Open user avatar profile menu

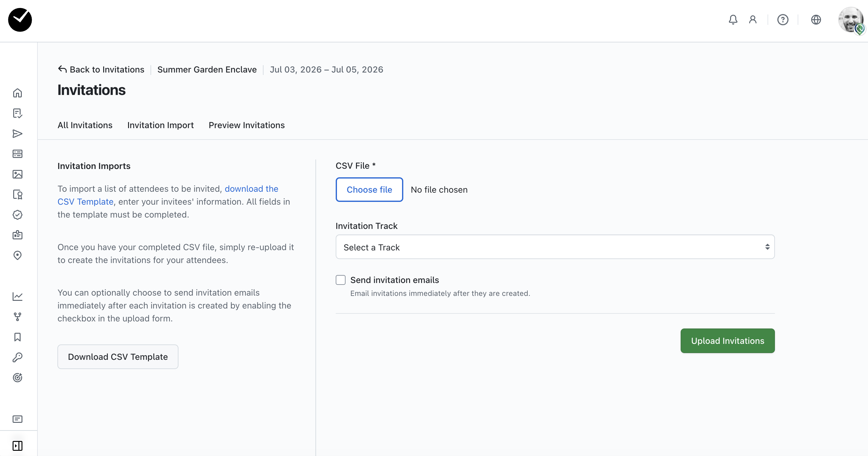(851, 20)
